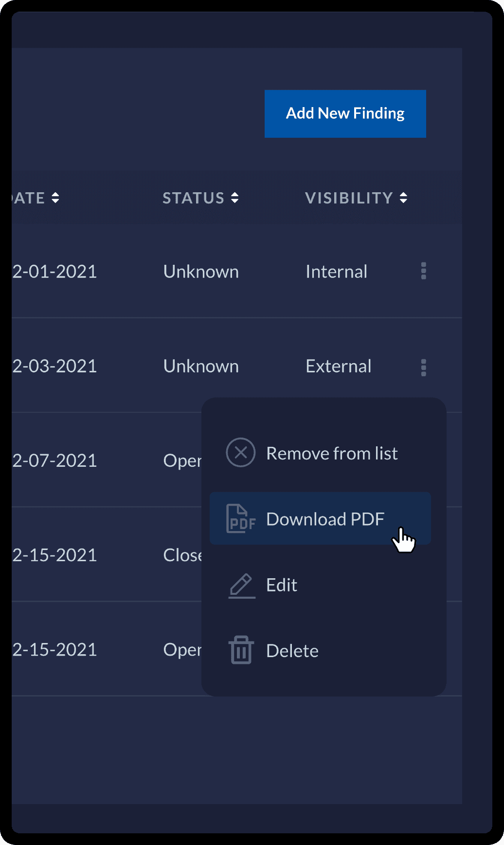Click the 2-07-2021 date cell

[54, 460]
